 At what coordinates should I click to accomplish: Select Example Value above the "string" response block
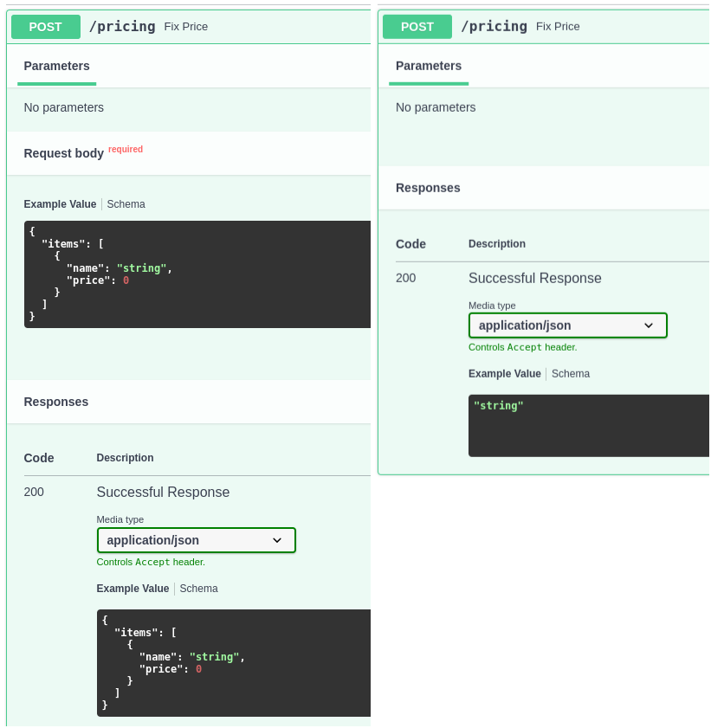[x=504, y=374]
